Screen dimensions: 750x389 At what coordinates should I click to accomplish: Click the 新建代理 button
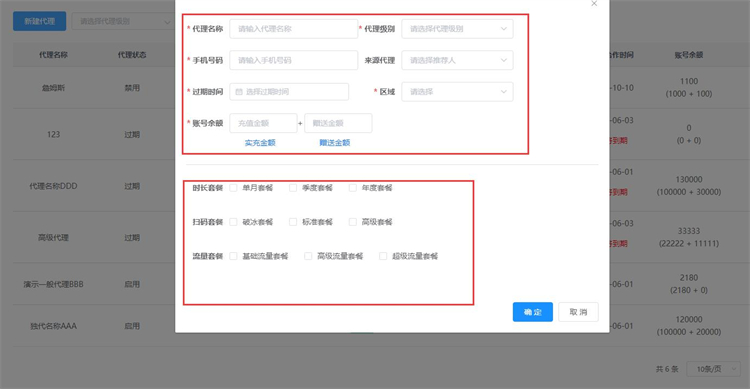tap(40, 22)
